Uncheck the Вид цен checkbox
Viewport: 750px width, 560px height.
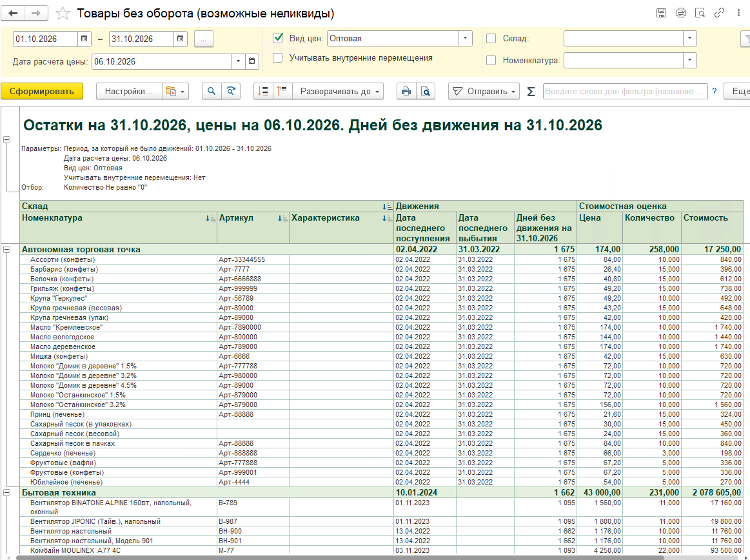[278, 38]
